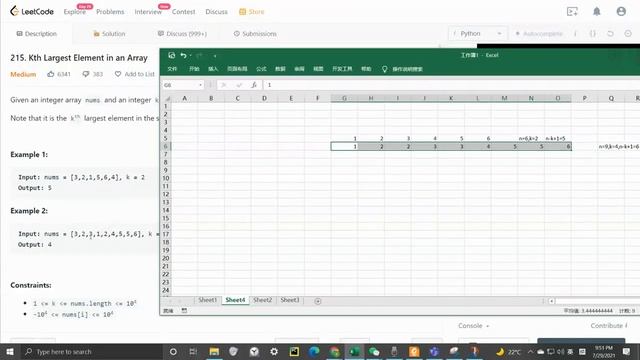Open the Excel Developer (开发工具) ribbon tab
Image resolution: width=640 pixels, height=360 pixels.
click(x=342, y=69)
